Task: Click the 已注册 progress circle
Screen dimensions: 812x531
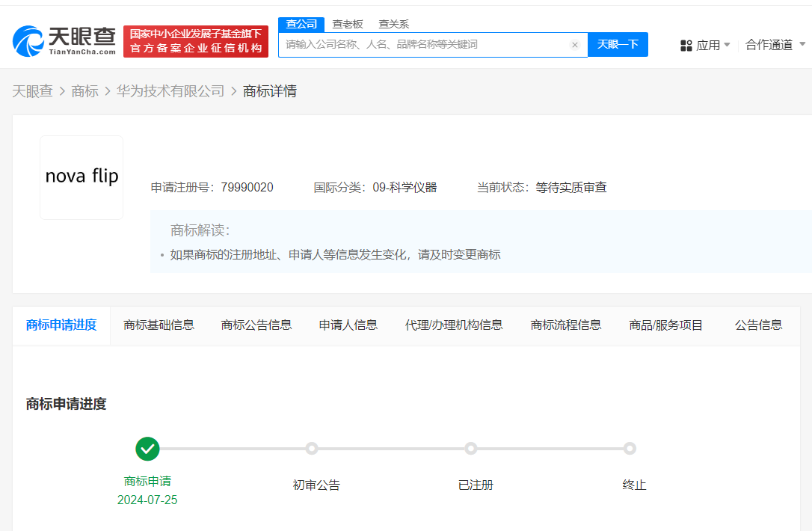Action: point(471,448)
